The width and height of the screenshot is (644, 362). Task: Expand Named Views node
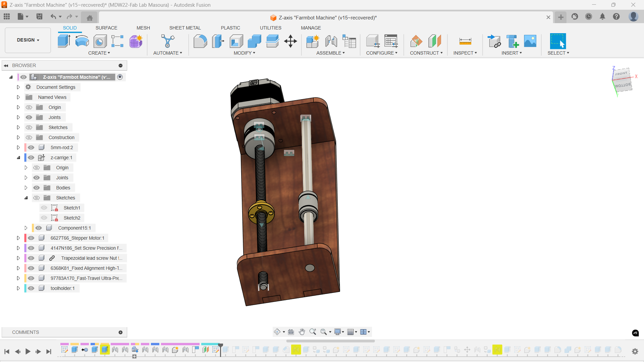[18, 97]
